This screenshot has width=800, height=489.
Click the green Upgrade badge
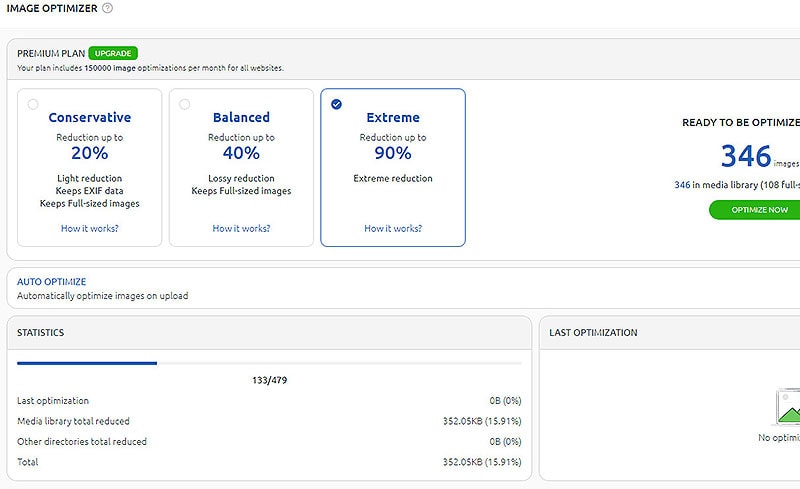(x=112, y=53)
